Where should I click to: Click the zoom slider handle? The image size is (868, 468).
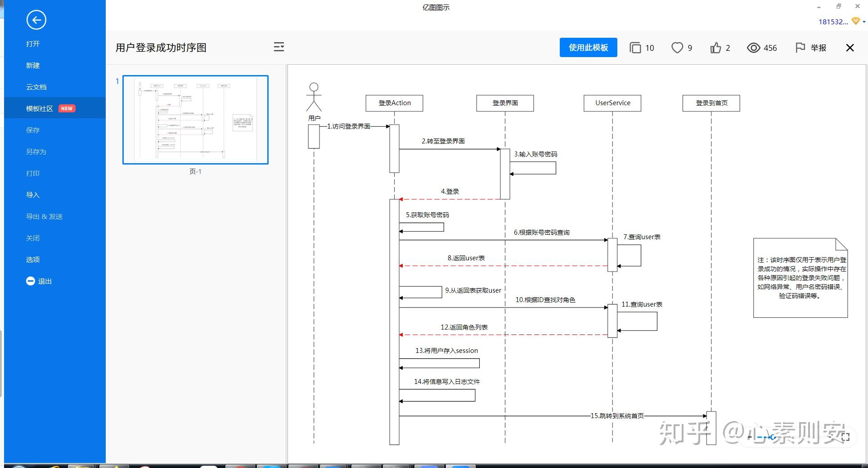coord(773,437)
